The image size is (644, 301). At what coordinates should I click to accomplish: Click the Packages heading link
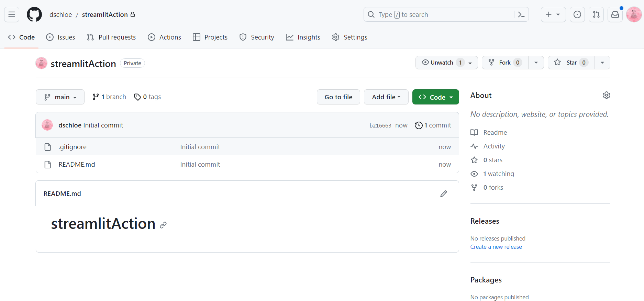tap(486, 280)
